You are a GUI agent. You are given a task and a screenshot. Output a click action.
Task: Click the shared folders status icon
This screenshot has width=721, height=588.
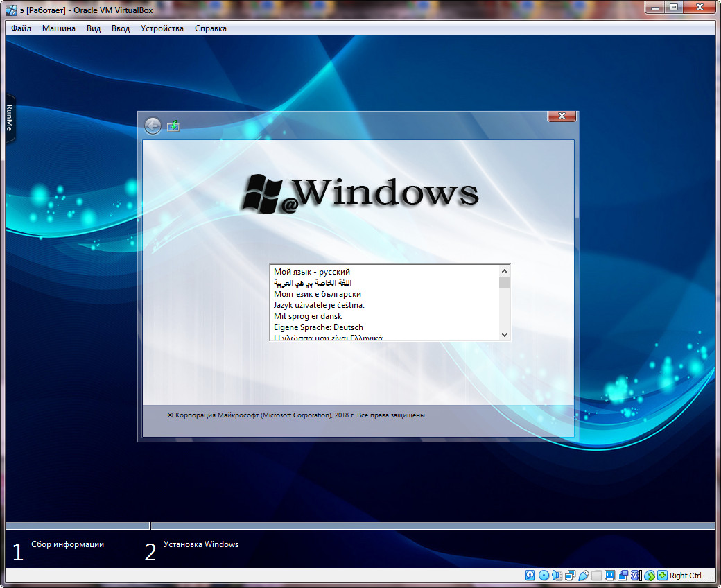tap(596, 575)
